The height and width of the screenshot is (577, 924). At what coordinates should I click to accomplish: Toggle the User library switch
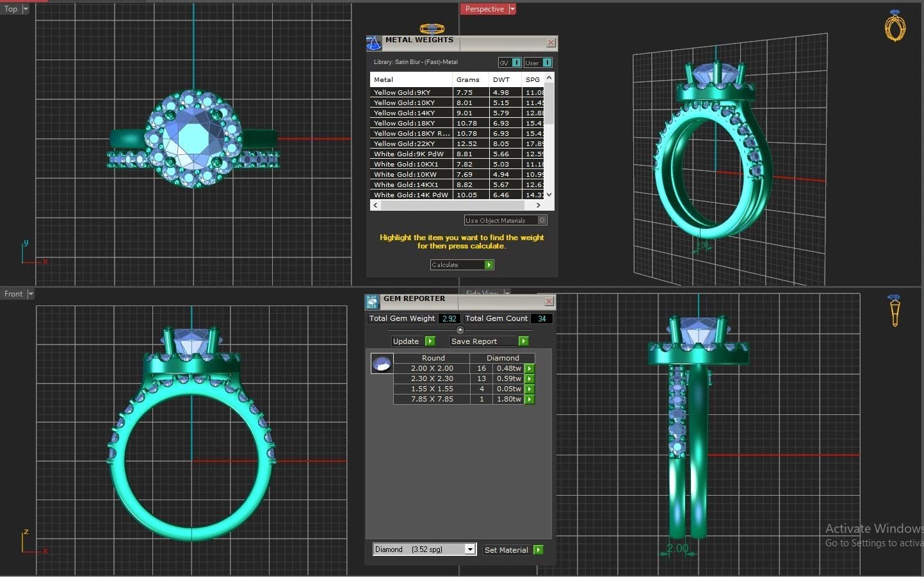click(x=547, y=63)
